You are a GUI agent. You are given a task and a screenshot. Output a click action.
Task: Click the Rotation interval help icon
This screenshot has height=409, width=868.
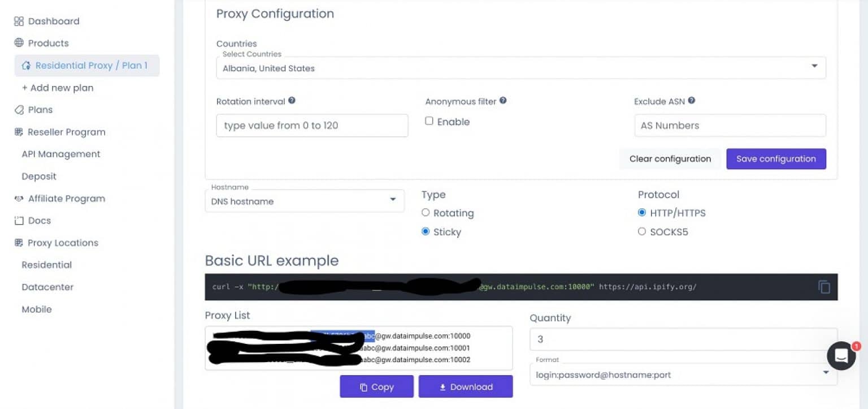pos(292,101)
